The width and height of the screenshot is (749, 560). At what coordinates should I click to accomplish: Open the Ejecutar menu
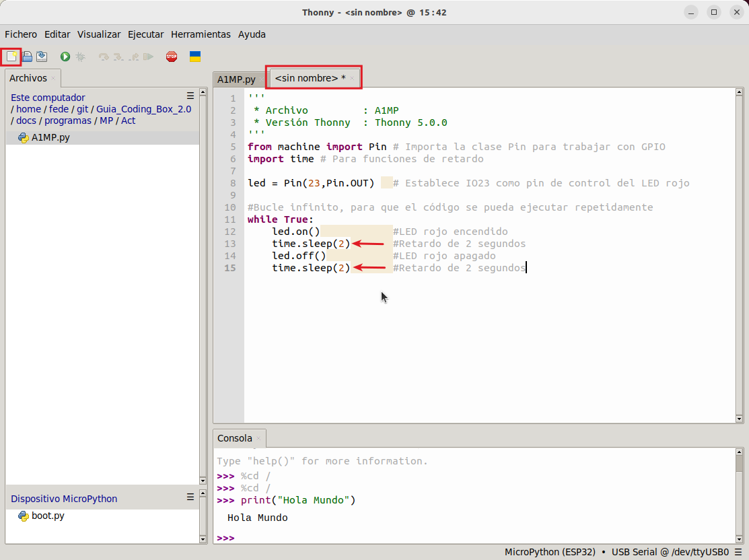[145, 34]
